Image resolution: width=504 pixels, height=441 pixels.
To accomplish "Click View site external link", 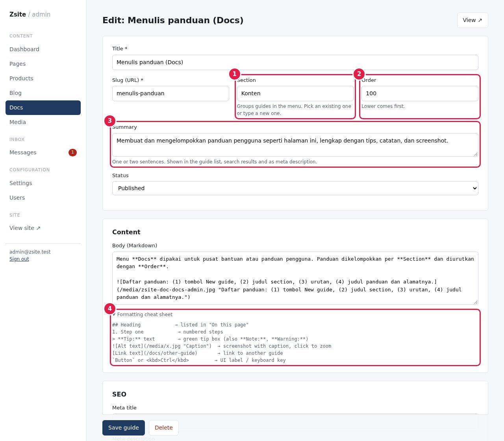I will 43,228.
